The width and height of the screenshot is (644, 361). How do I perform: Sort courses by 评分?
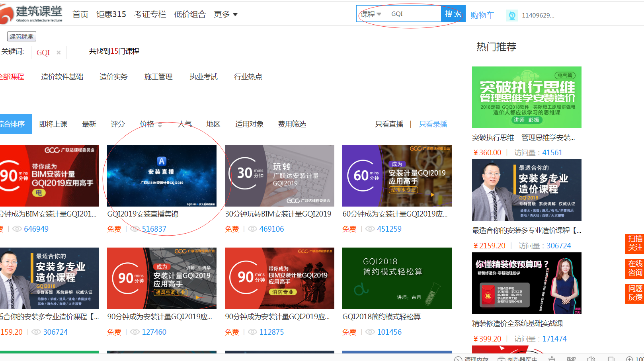click(x=118, y=124)
